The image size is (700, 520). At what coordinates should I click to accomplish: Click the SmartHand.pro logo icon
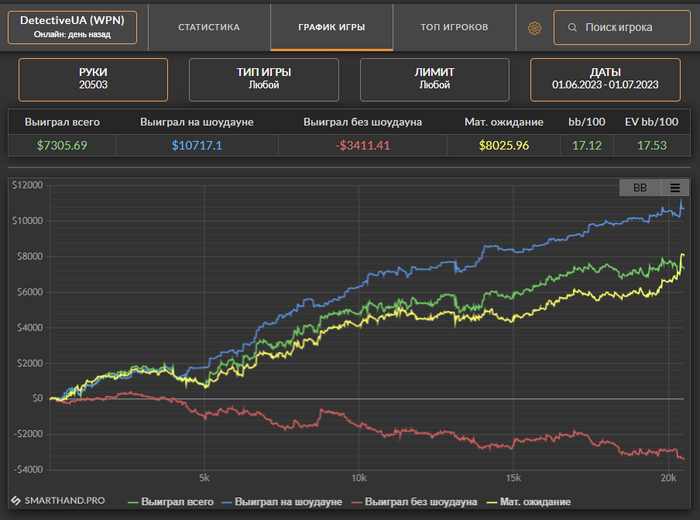coord(16,500)
